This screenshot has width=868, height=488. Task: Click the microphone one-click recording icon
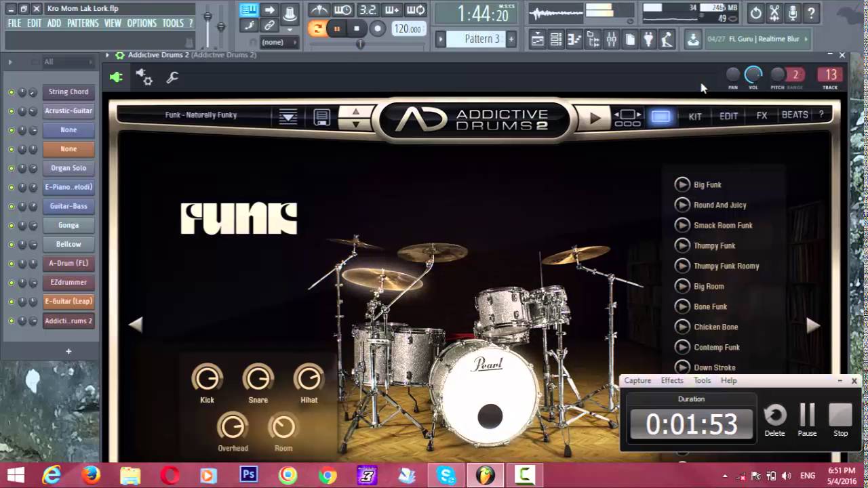(x=793, y=12)
